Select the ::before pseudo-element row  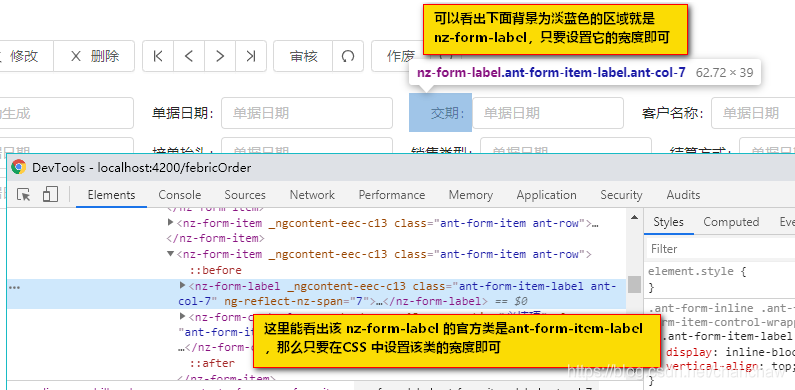pyautogui.click(x=215, y=270)
